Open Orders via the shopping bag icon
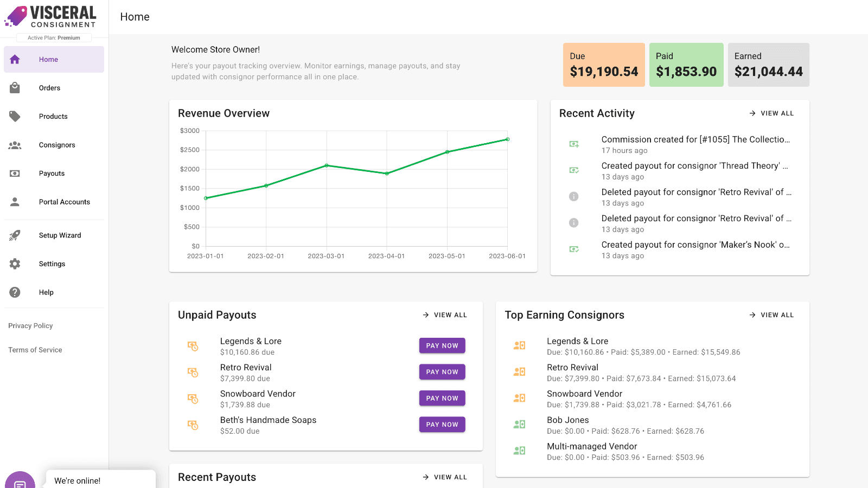The image size is (868, 488). (x=15, y=88)
